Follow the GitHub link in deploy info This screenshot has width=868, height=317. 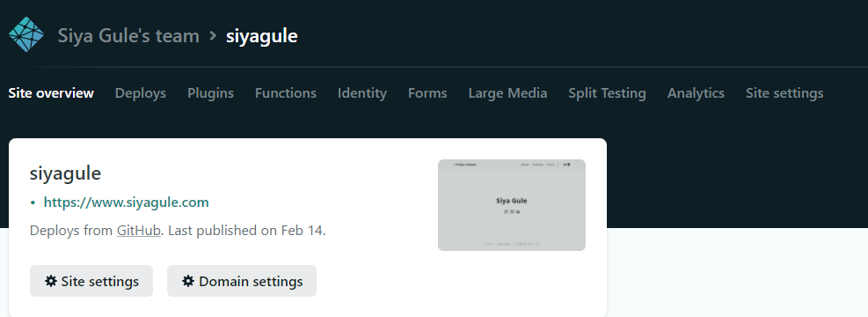coord(138,231)
